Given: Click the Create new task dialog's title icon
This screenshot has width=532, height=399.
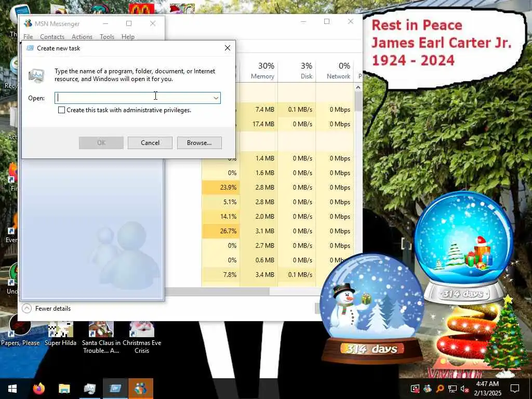Looking at the screenshot, I should pos(30,48).
